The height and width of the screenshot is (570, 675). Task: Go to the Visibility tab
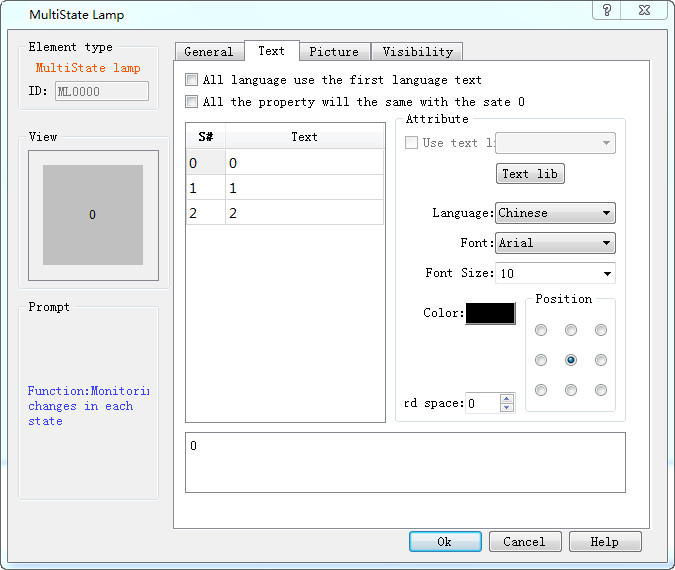pos(418,52)
